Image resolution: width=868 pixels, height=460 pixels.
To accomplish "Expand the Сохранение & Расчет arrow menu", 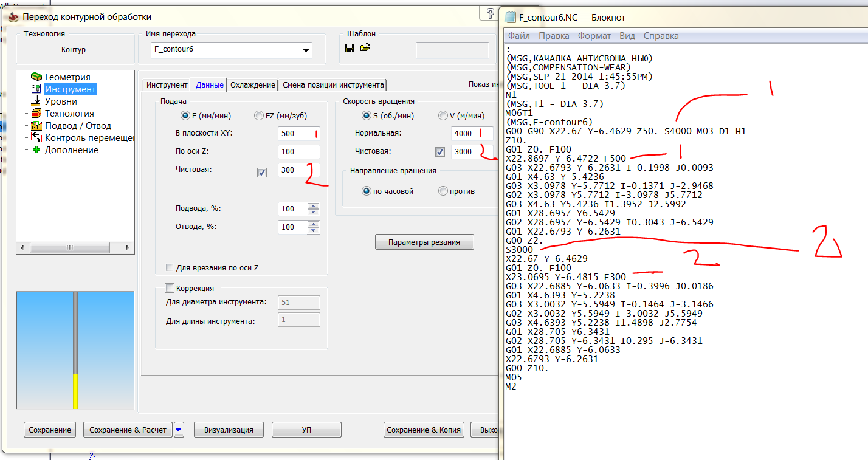I will coord(178,430).
